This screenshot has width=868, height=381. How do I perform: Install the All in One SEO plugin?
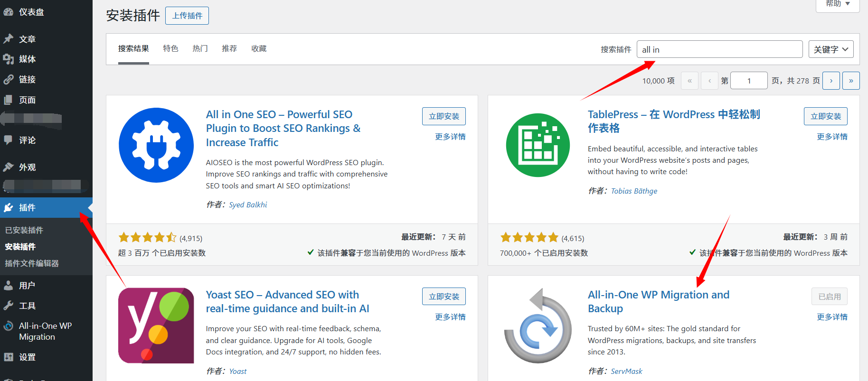click(x=443, y=116)
